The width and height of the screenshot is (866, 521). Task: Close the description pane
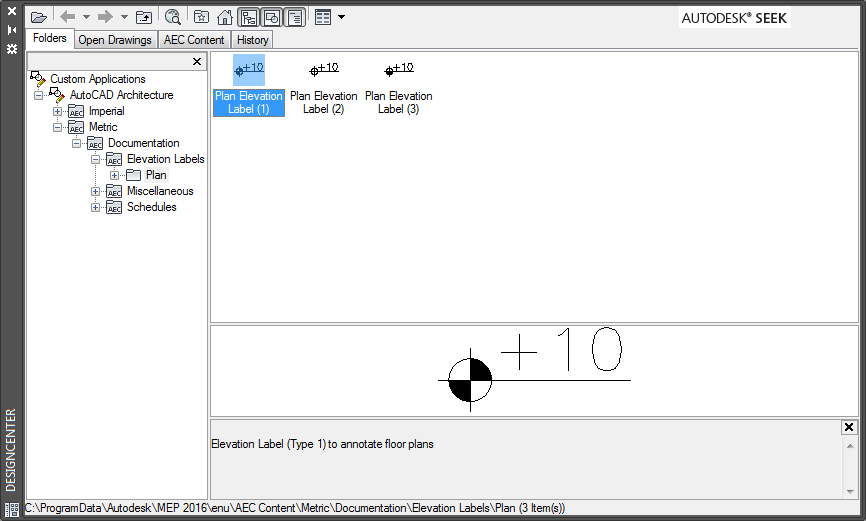point(849,427)
